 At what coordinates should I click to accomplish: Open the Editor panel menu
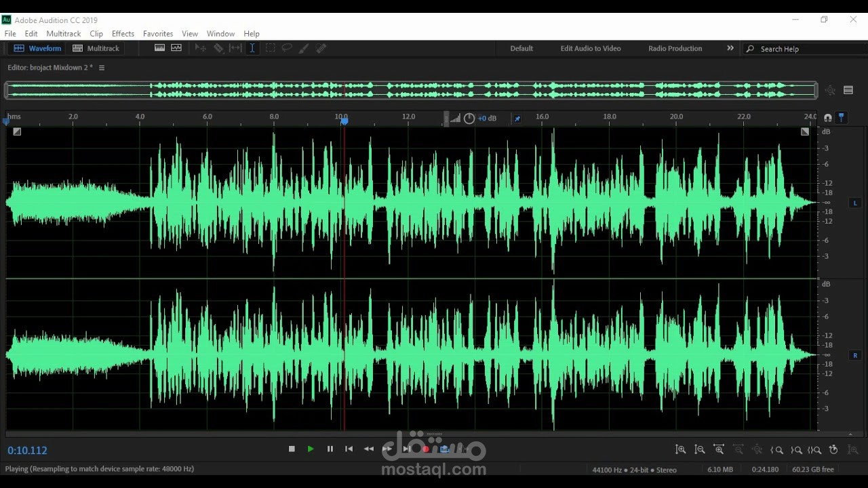[x=102, y=68]
